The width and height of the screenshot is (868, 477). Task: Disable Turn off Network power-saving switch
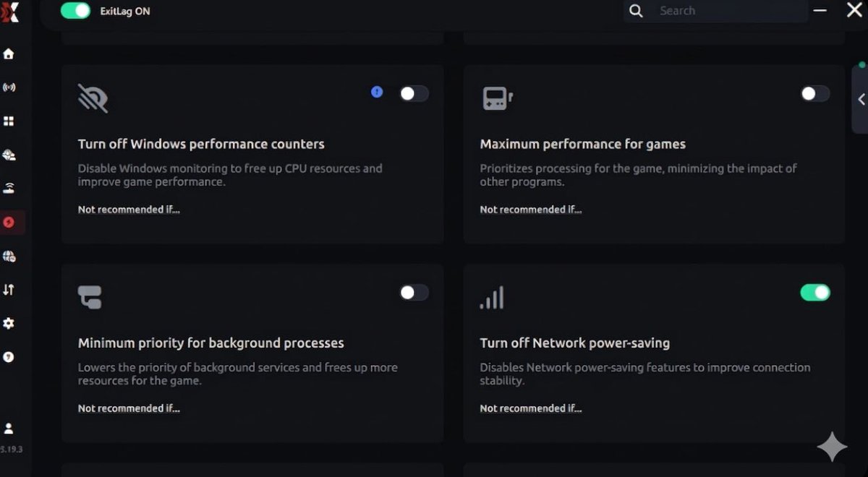(x=815, y=292)
